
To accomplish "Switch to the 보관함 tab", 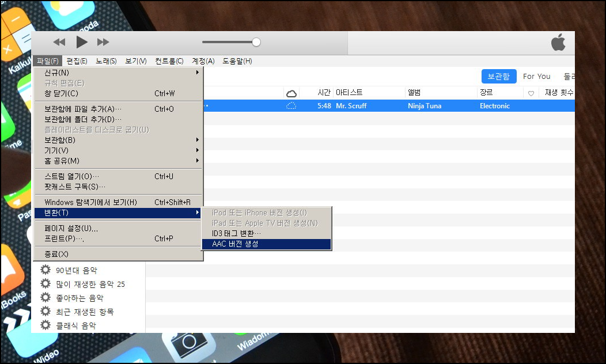I will [x=498, y=77].
